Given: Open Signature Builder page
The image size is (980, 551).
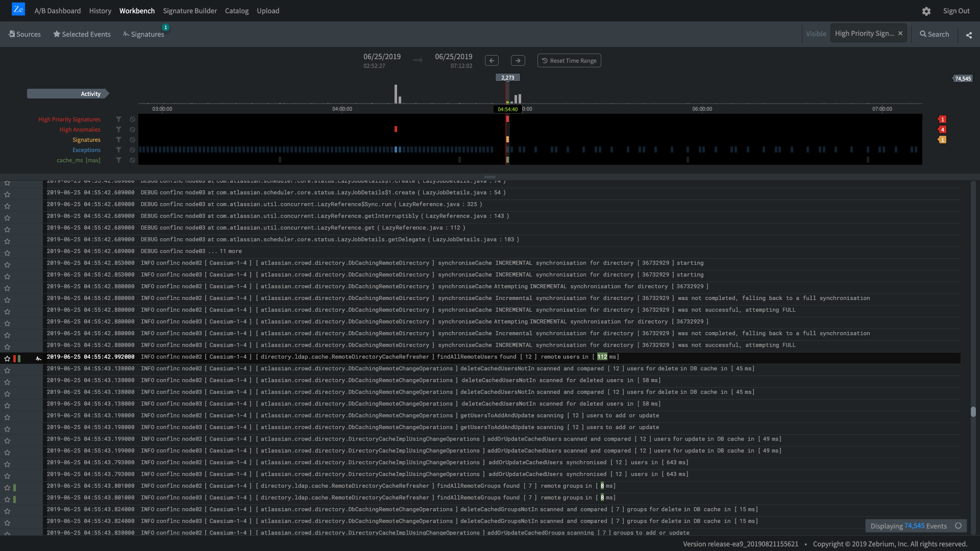Looking at the screenshot, I should (190, 11).
